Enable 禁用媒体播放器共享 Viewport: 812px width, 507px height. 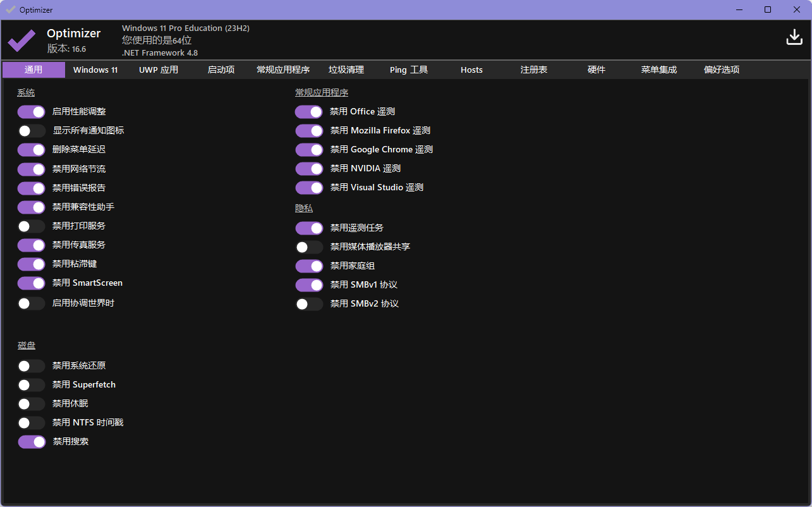(308, 247)
